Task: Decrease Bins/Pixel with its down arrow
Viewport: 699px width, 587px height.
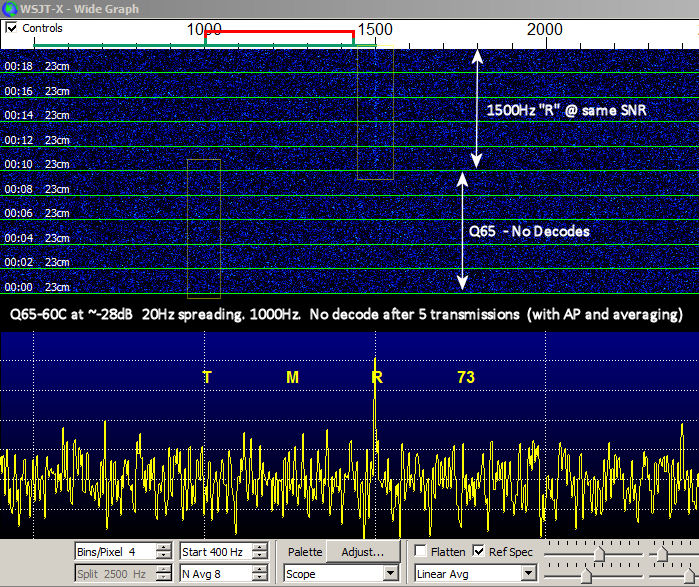Action: [164, 555]
